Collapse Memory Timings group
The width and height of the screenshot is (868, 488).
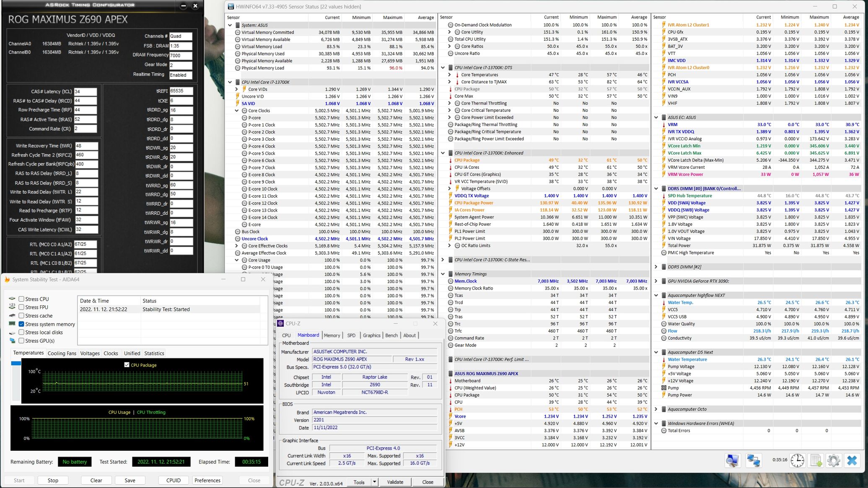(x=443, y=274)
